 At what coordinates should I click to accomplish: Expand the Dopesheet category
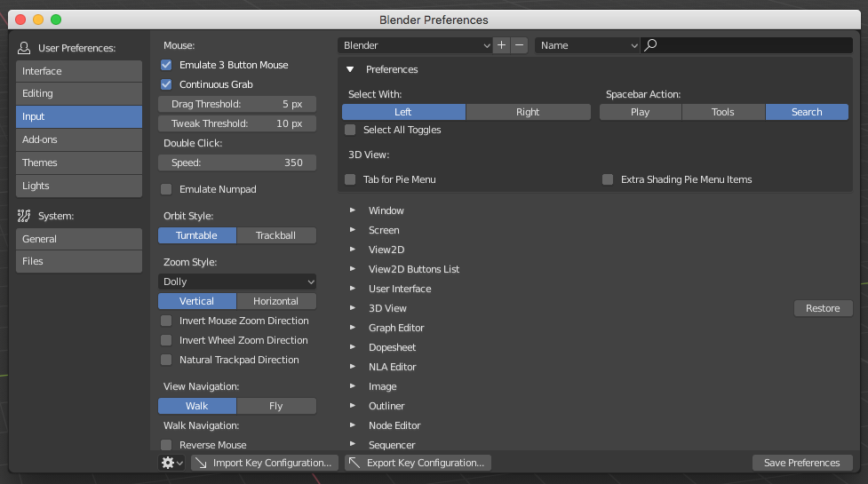tap(352, 347)
